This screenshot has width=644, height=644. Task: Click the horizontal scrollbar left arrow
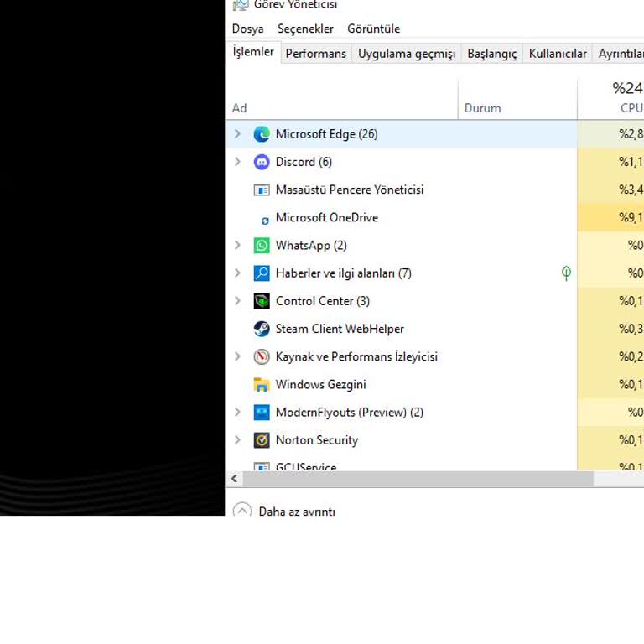coord(234,479)
